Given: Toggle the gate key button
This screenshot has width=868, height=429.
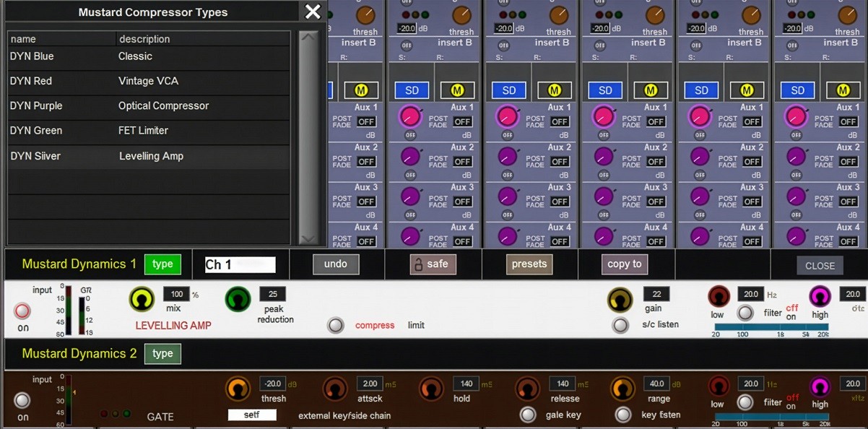Looking at the screenshot, I should [528, 415].
